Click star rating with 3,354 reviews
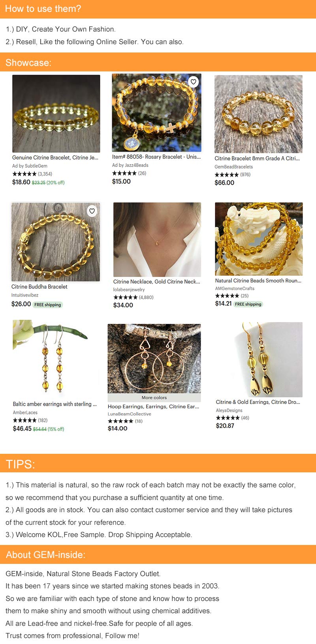Screen dimensions: 316x644 [x=32, y=174]
